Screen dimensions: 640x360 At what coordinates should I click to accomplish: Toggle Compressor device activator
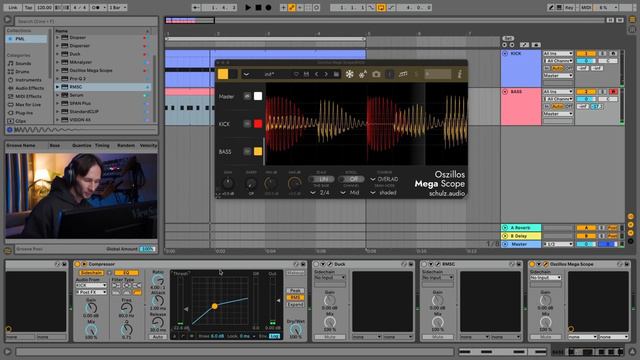click(x=77, y=264)
